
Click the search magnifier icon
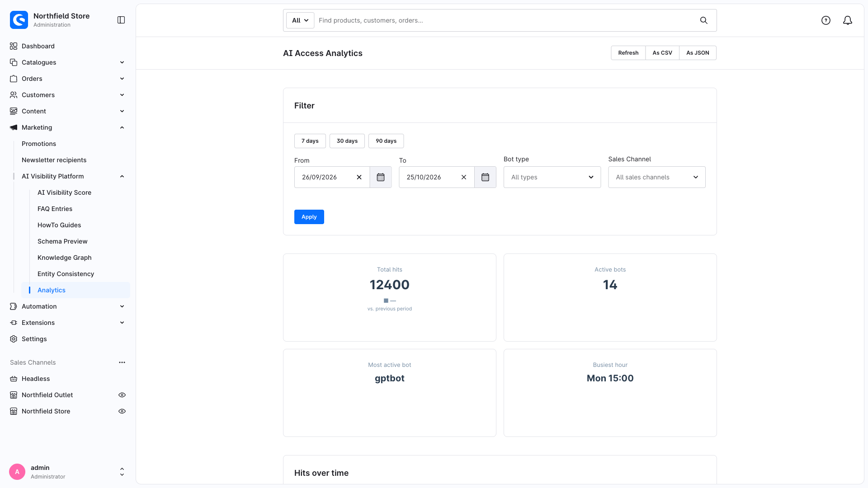tap(704, 20)
